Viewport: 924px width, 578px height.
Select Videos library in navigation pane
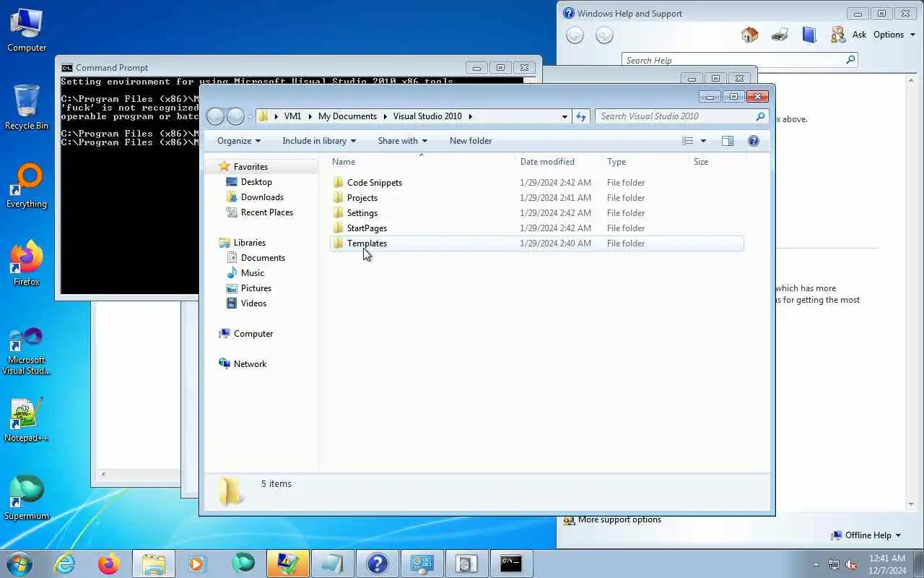click(253, 303)
